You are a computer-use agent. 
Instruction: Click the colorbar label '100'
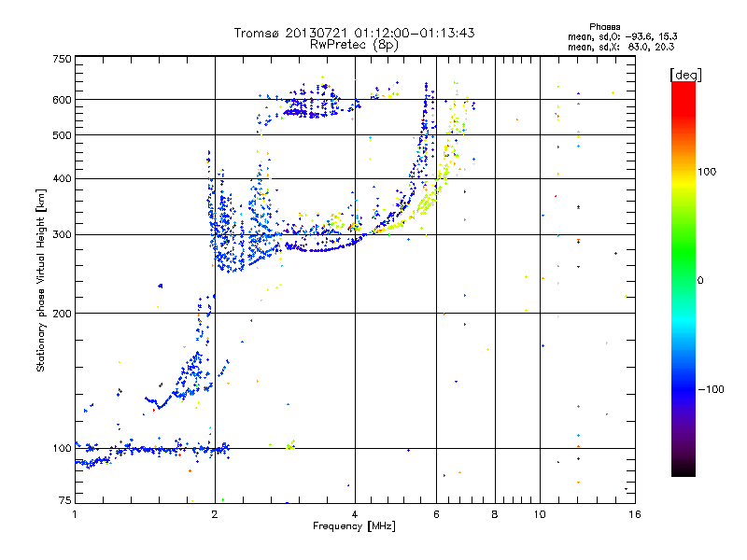point(707,172)
